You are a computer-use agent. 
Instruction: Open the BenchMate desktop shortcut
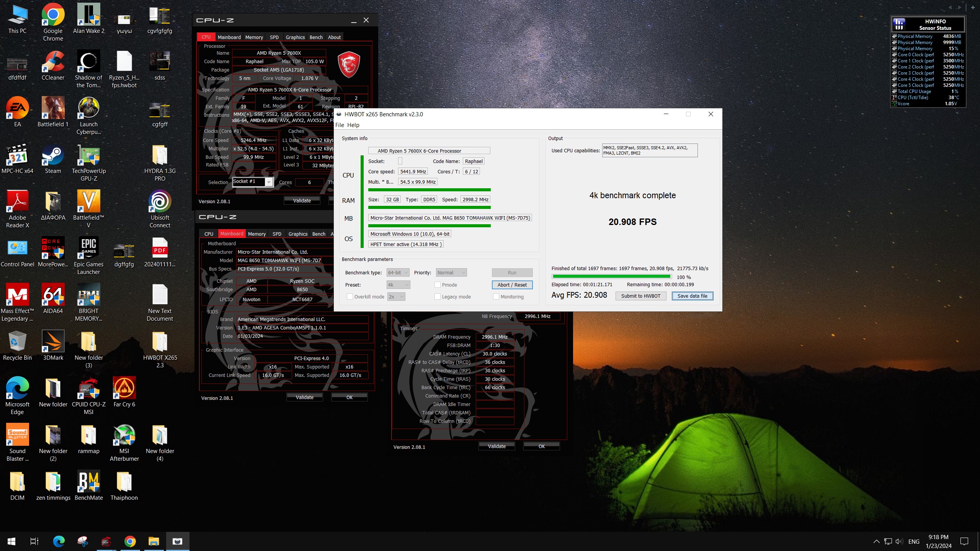(88, 485)
